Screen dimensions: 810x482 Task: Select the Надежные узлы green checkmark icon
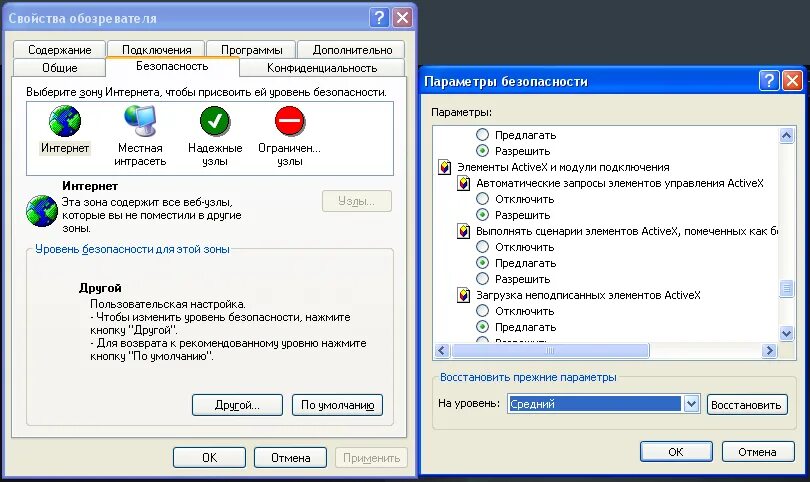click(x=215, y=121)
